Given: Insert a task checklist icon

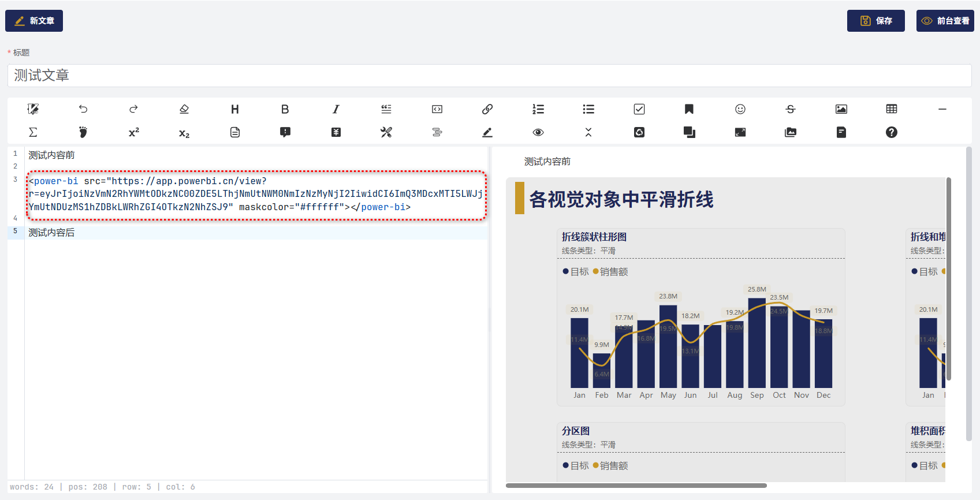Looking at the screenshot, I should pos(639,109).
